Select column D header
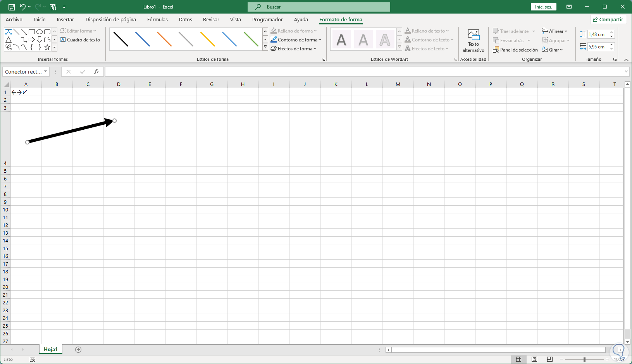Viewport: 632px width, 364px height. pyautogui.click(x=119, y=84)
